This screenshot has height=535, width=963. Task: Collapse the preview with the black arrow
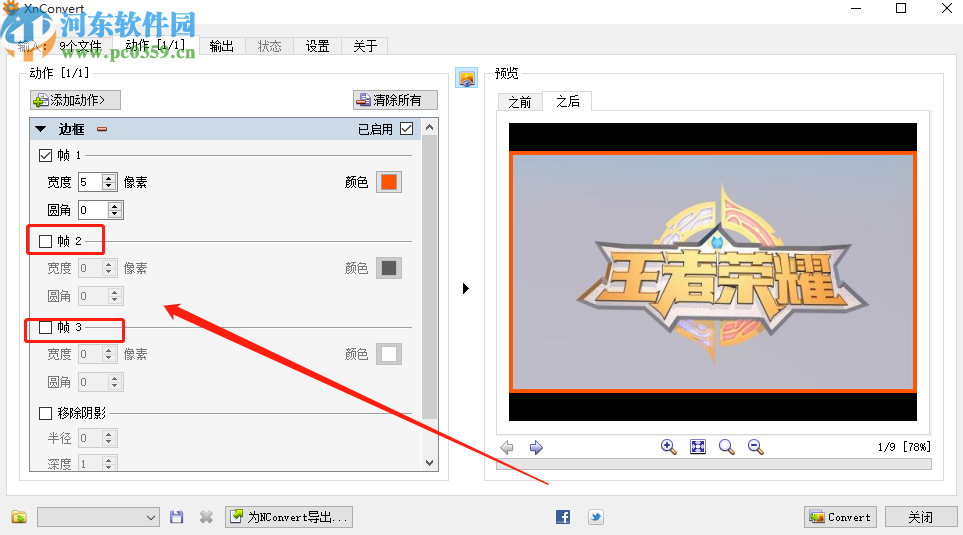tap(466, 288)
